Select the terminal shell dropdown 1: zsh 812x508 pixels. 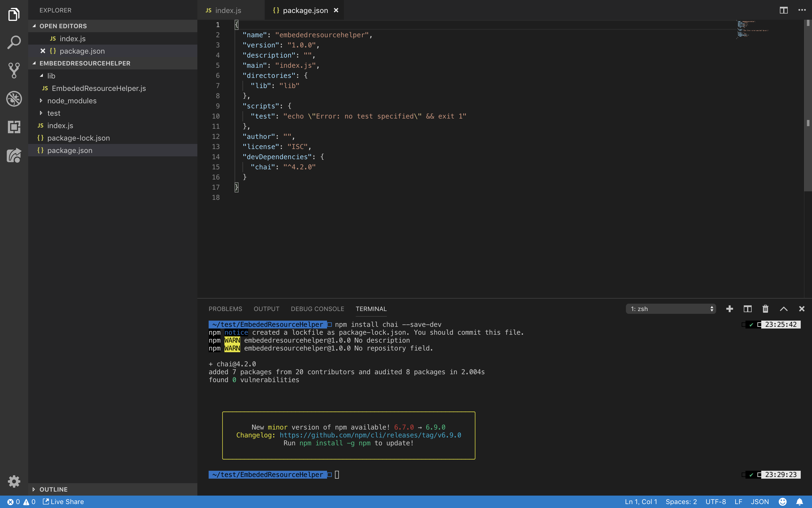click(671, 309)
